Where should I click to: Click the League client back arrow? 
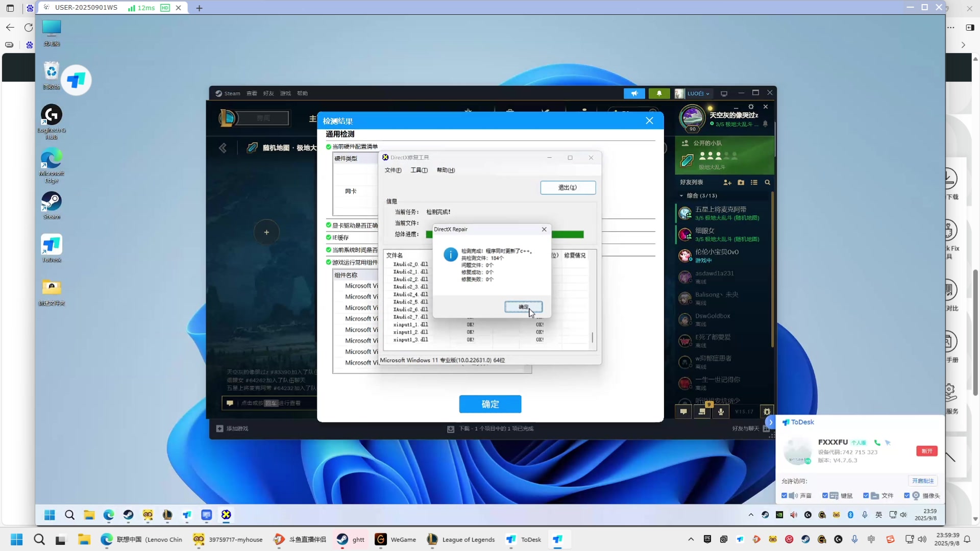(x=223, y=148)
